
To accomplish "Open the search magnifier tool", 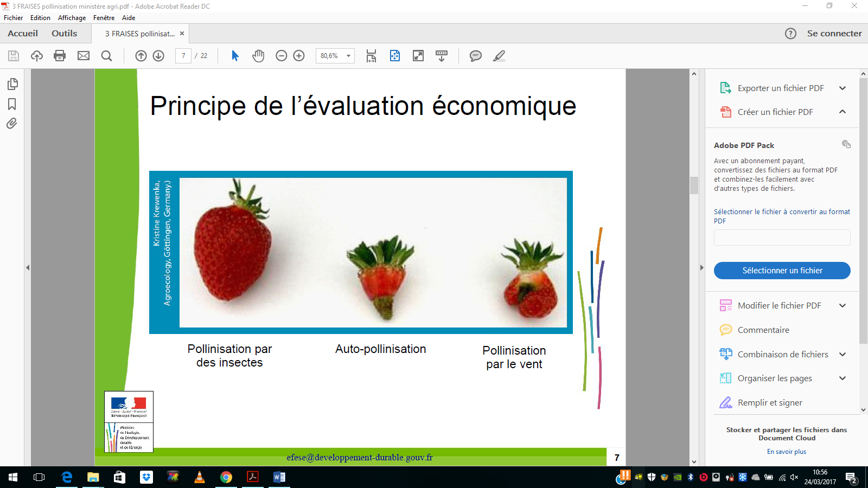I will 107,56.
